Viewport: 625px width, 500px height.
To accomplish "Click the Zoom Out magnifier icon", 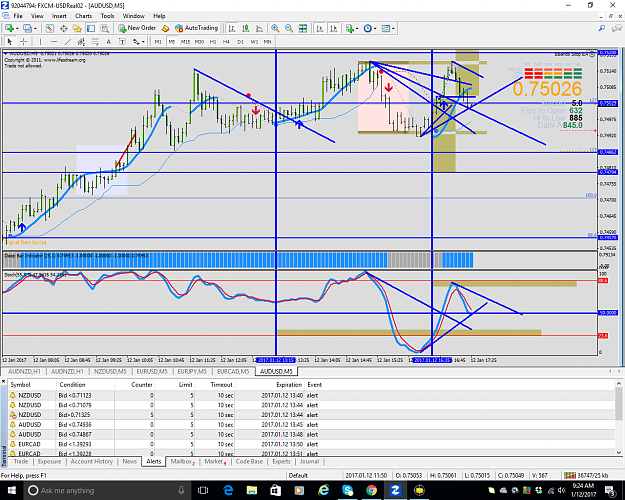I will click(x=289, y=28).
